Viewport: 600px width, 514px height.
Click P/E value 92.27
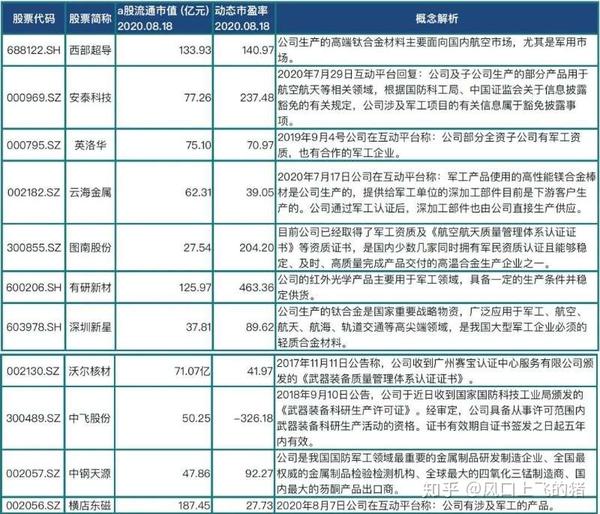point(259,474)
